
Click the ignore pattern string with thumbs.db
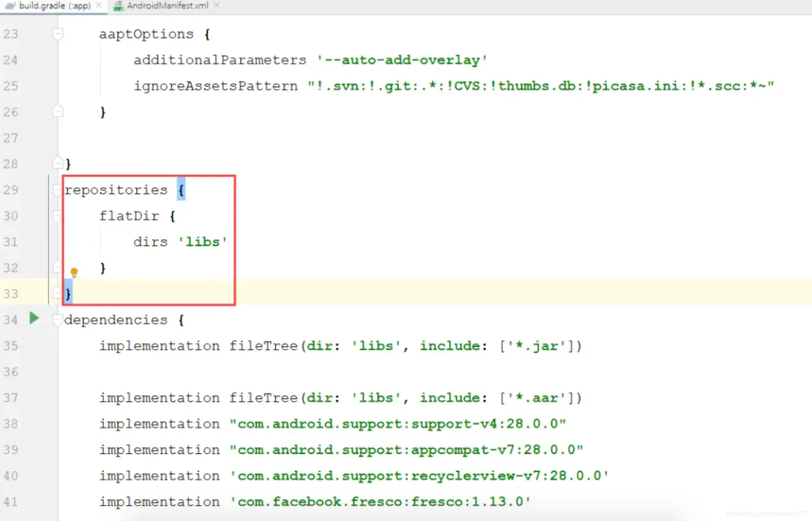pos(541,86)
